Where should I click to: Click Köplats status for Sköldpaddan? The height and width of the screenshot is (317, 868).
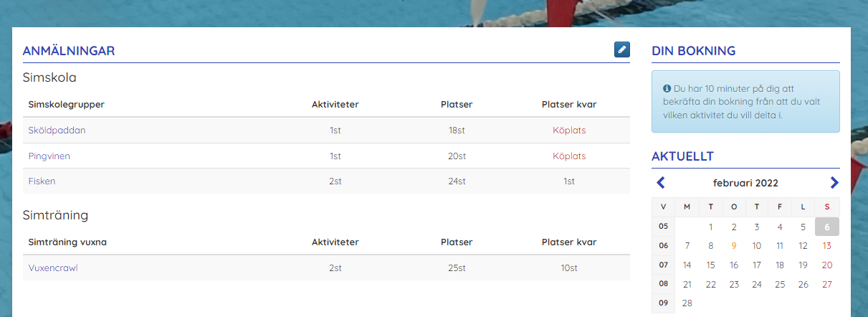569,131
